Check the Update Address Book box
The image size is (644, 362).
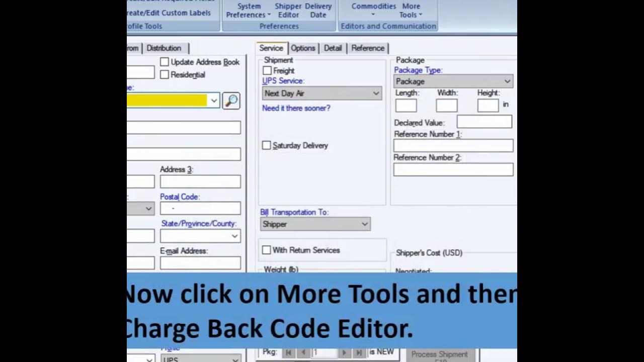(x=165, y=62)
